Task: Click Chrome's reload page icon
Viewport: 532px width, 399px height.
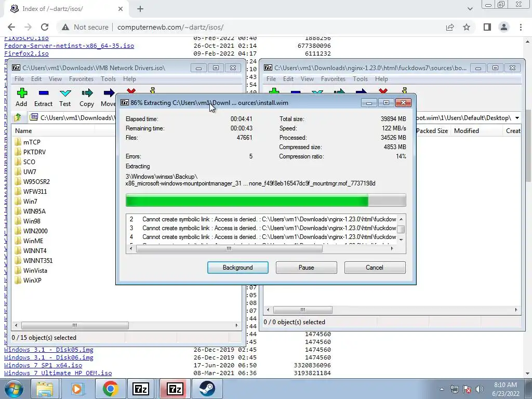Action: pos(45,27)
